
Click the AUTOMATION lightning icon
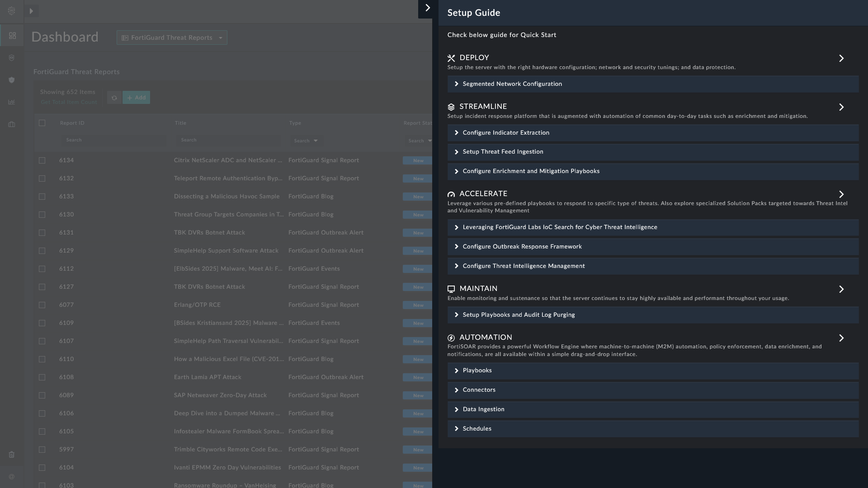click(451, 338)
